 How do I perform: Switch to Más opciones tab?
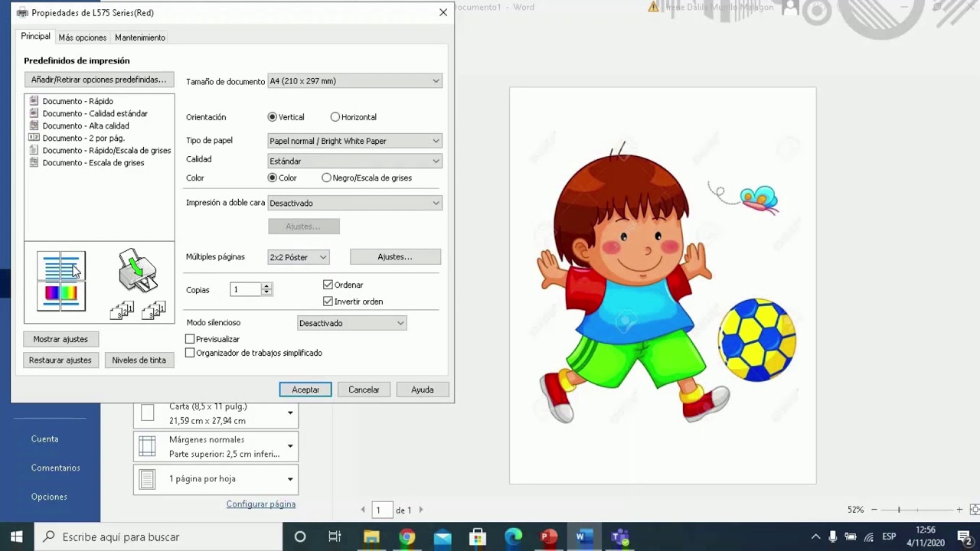pos(83,37)
